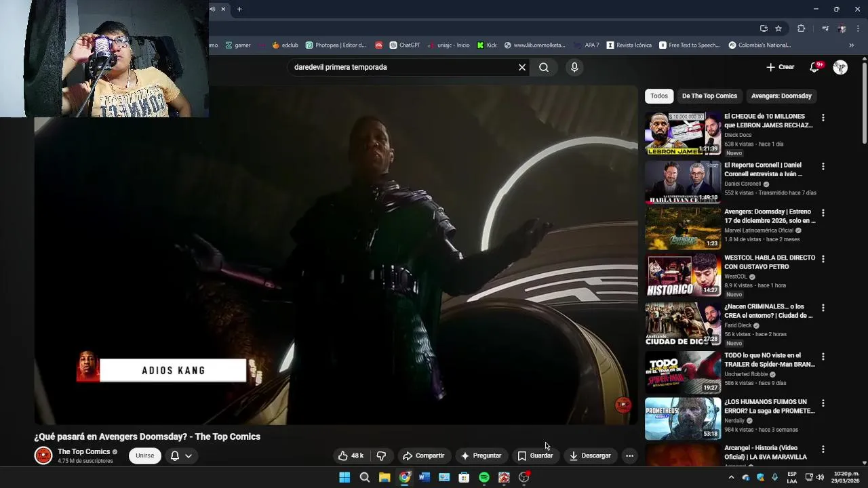Dislike the video
868x488 pixels.
click(381, 455)
